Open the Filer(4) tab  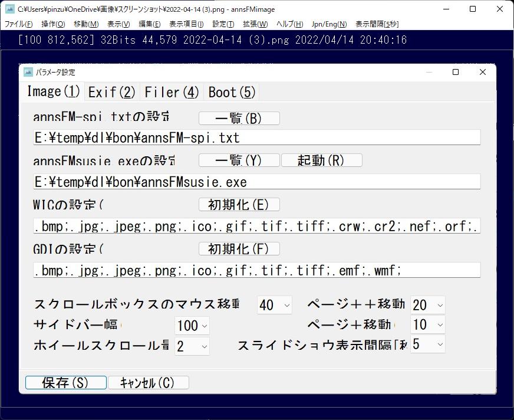[x=172, y=92]
